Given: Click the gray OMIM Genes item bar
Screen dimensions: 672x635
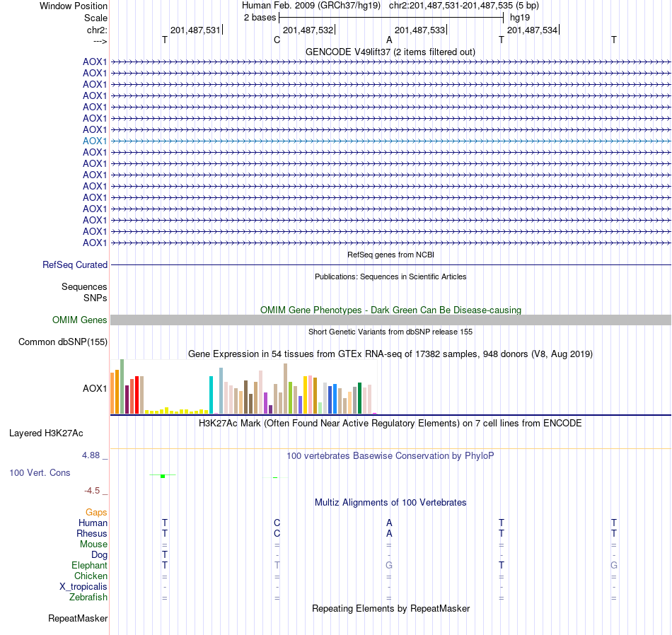Looking at the screenshot, I should tap(391, 320).
